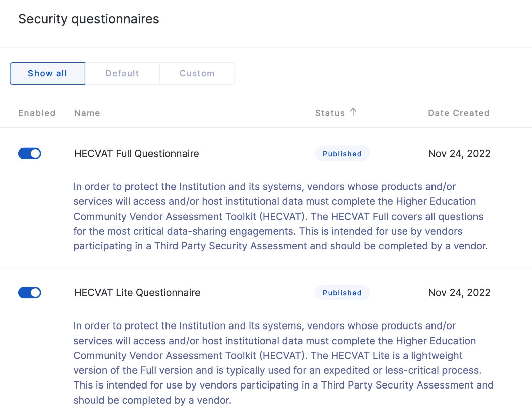Click the Date Created column header

459,113
